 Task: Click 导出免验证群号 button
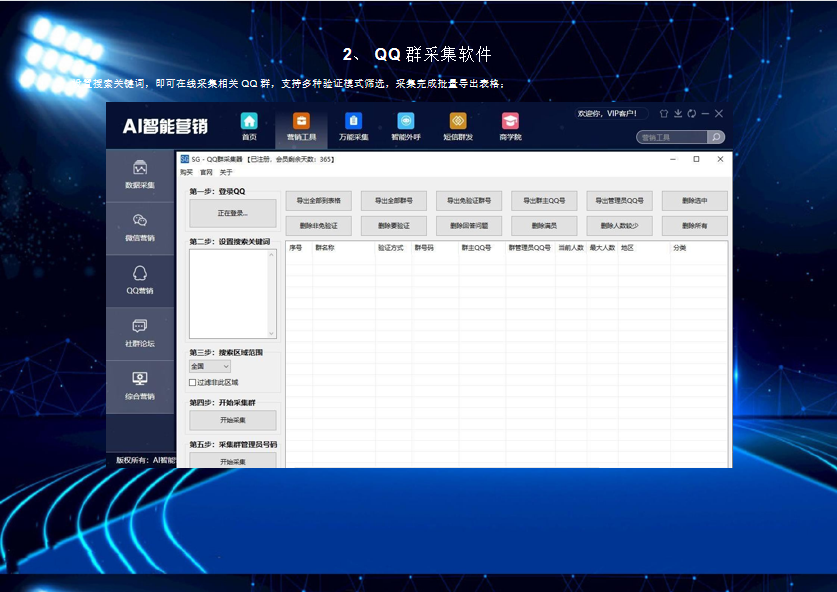pyautogui.click(x=469, y=201)
